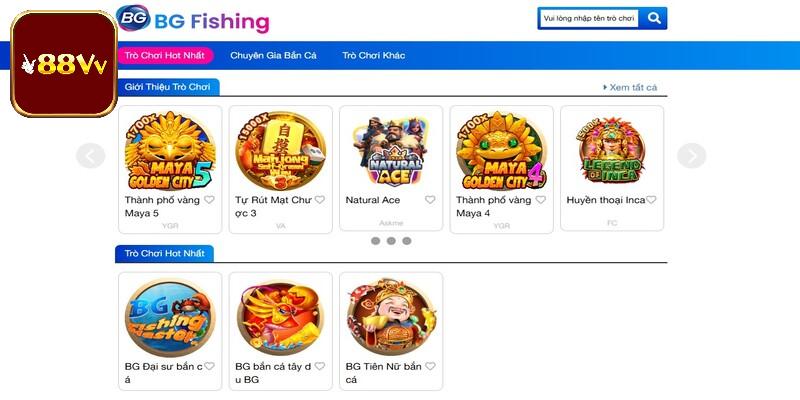
Task: Launch the Mahjong Self-Drawn Win 3 icon
Action: [x=281, y=151]
